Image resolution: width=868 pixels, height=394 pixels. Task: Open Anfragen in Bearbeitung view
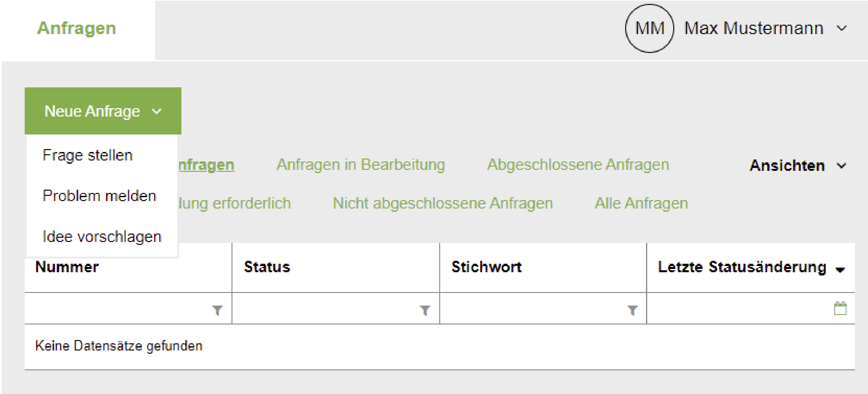pos(361,165)
